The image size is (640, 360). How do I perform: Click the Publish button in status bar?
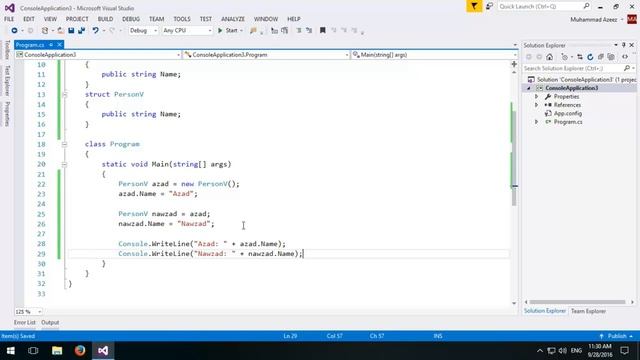tap(617, 336)
